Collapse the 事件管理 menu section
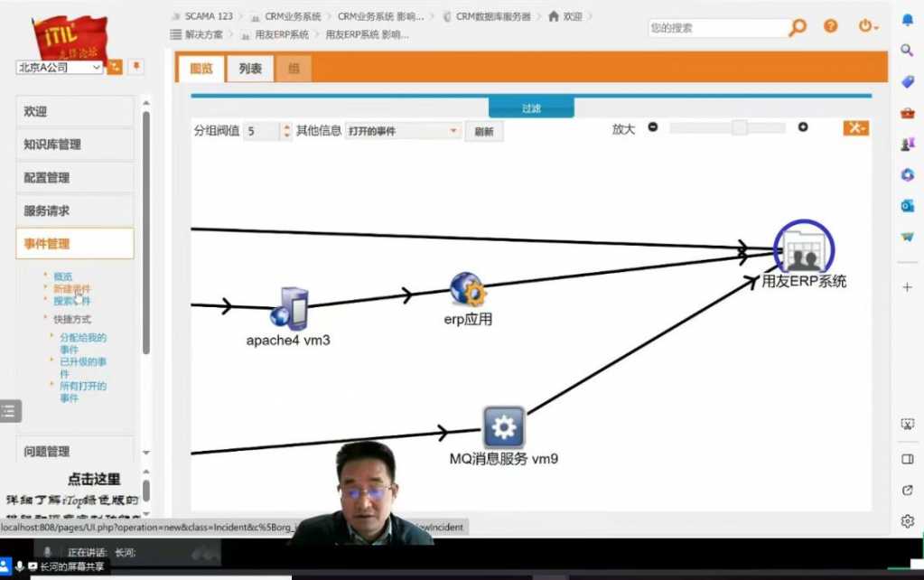 (75, 243)
